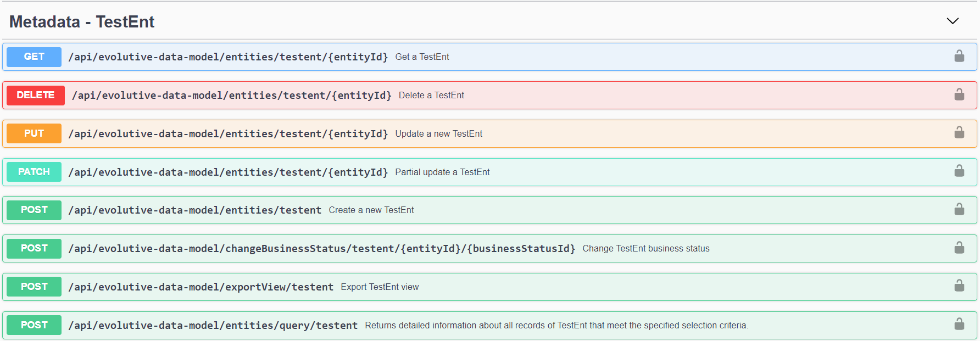
Task: Click the lock icon on GET TestEnt row
Action: coord(959,57)
